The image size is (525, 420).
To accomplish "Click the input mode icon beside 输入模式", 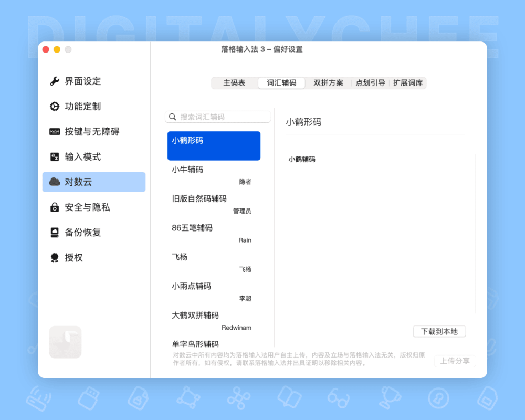I will coord(55,156).
